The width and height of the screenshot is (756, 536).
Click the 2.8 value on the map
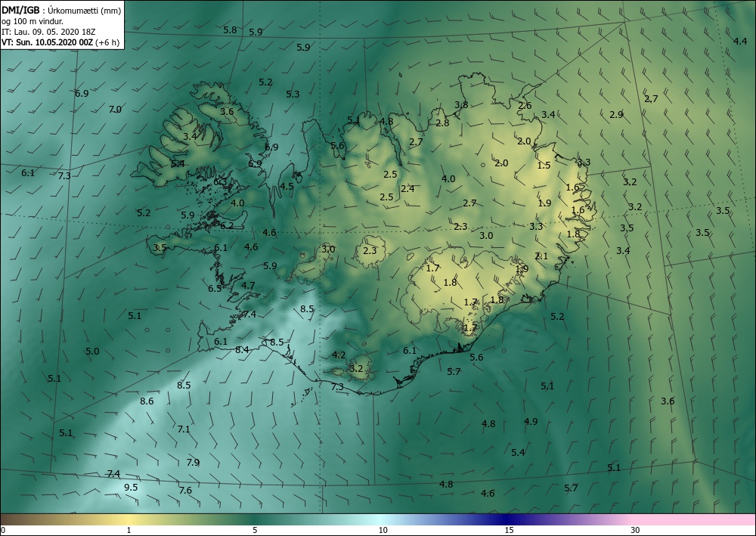pyautogui.click(x=442, y=123)
